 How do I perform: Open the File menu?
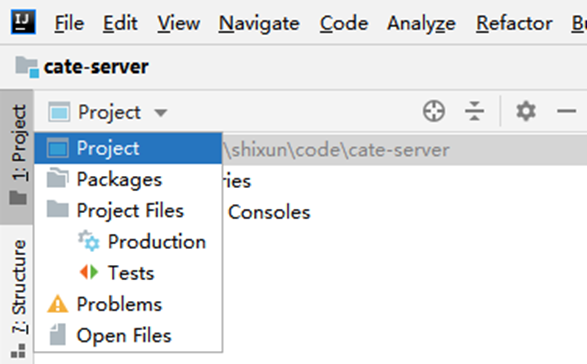coord(69,23)
